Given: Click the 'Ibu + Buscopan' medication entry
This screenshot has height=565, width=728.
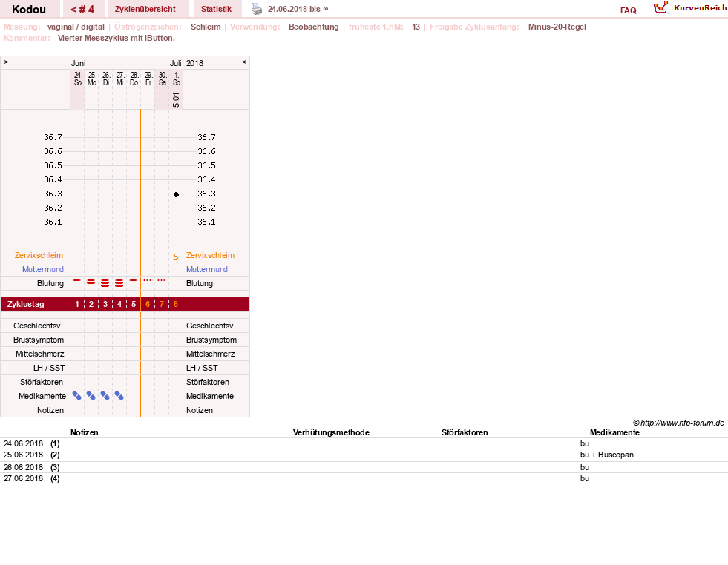Looking at the screenshot, I should (606, 455).
